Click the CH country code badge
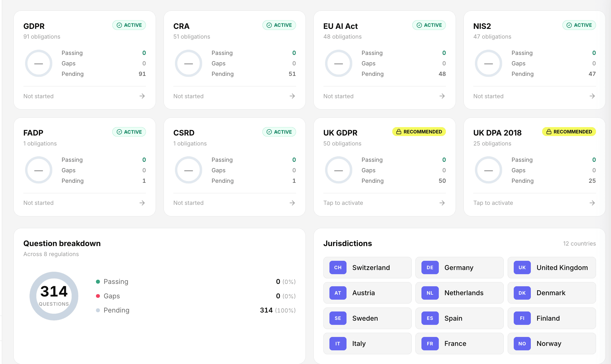Image resolution: width=611 pixels, height=364 pixels. [x=338, y=267]
